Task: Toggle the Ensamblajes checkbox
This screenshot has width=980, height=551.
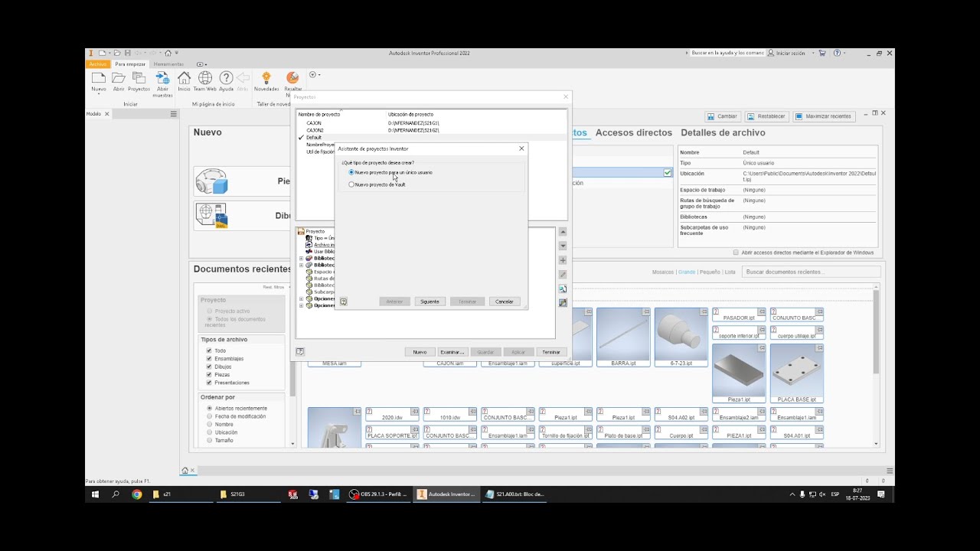Action: pyautogui.click(x=209, y=359)
